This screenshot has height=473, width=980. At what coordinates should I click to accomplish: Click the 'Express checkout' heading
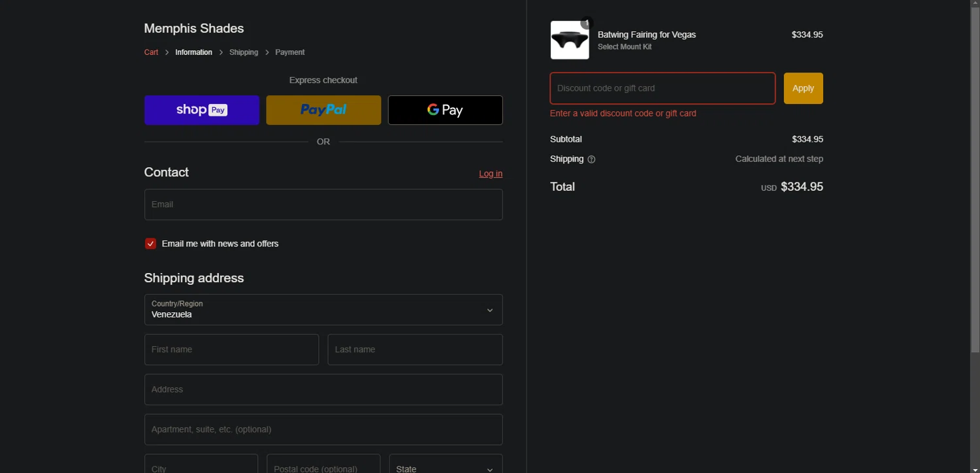(323, 80)
